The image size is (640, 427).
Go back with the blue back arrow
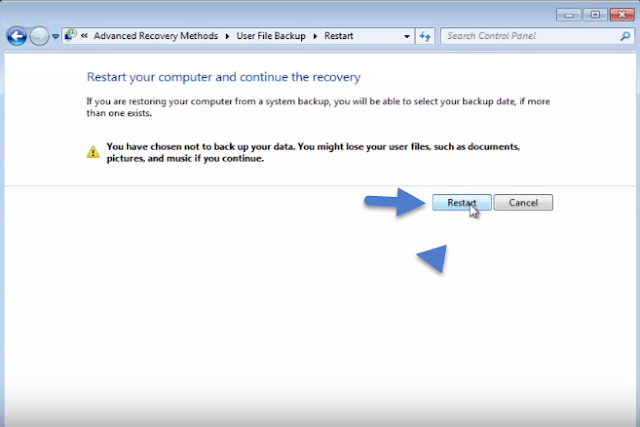(x=17, y=36)
